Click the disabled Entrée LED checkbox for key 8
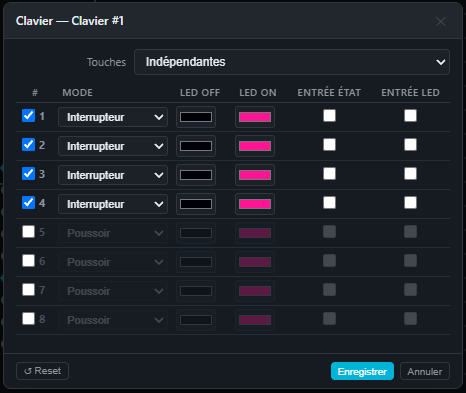 coord(410,319)
